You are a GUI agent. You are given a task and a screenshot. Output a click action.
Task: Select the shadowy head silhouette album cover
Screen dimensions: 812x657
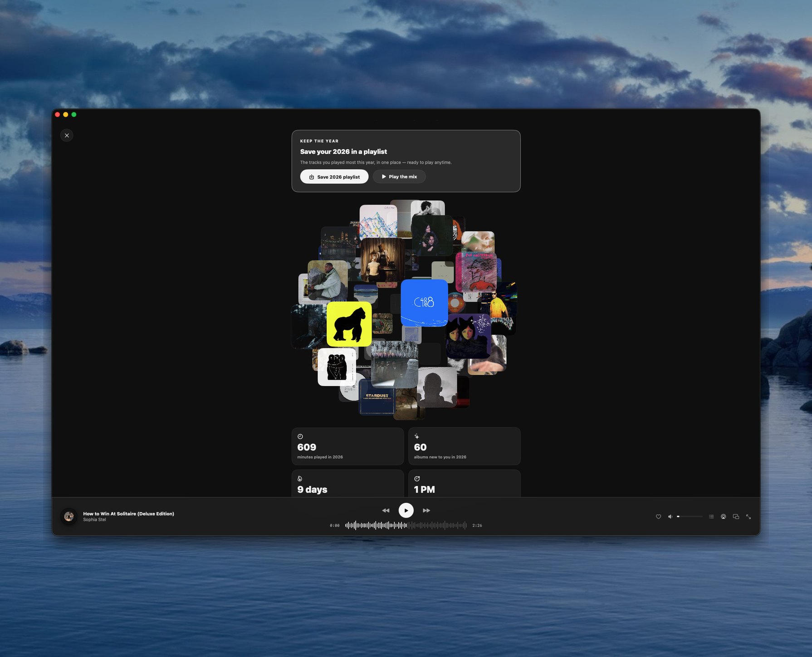(437, 387)
